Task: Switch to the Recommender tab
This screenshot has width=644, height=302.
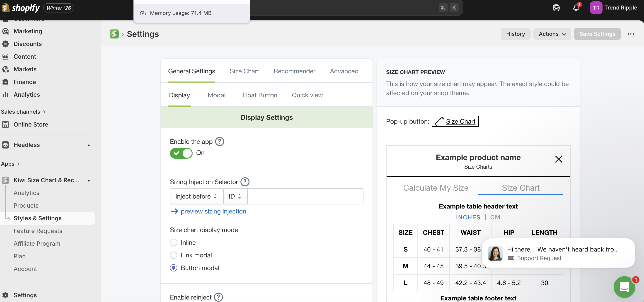Action: pyautogui.click(x=294, y=71)
